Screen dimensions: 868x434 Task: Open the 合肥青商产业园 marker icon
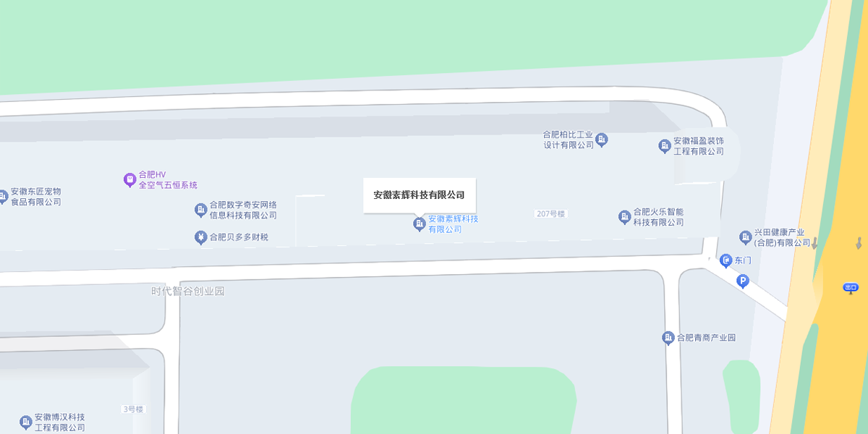click(x=668, y=338)
